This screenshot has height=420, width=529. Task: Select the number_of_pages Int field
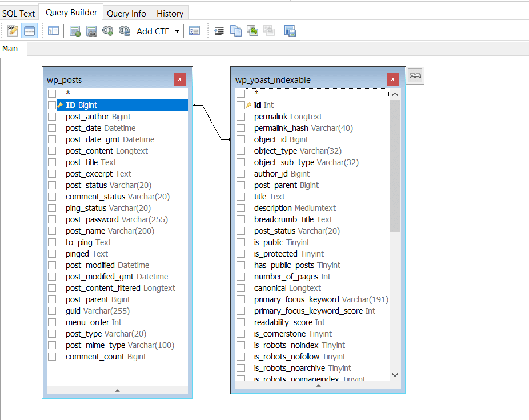(292, 277)
